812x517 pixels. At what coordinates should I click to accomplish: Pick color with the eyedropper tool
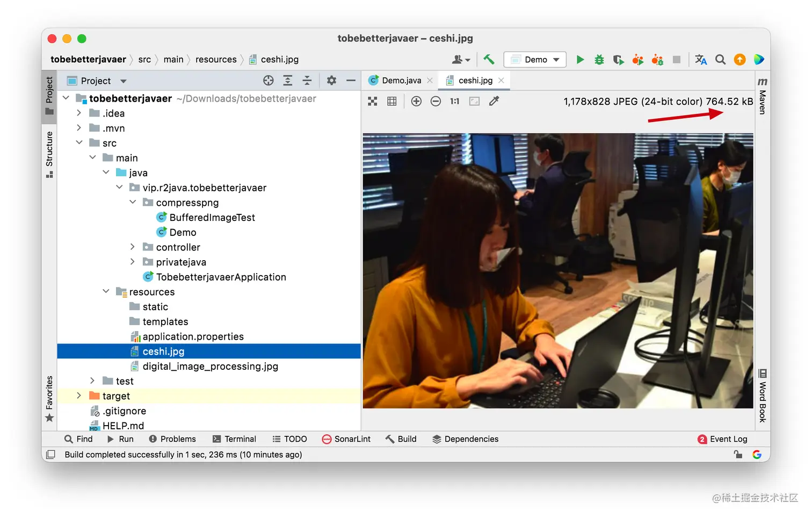coord(494,101)
